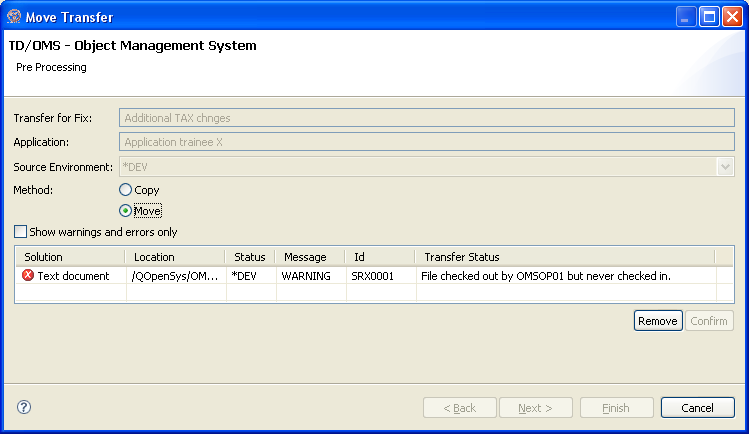The height and width of the screenshot is (434, 749).
Task: Click the red error icon in Text document row
Action: coord(28,275)
